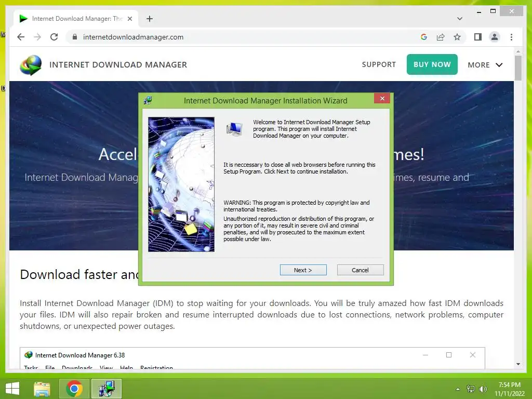532x399 pixels.
Task: Go forward in Chrome
Action: click(37, 37)
